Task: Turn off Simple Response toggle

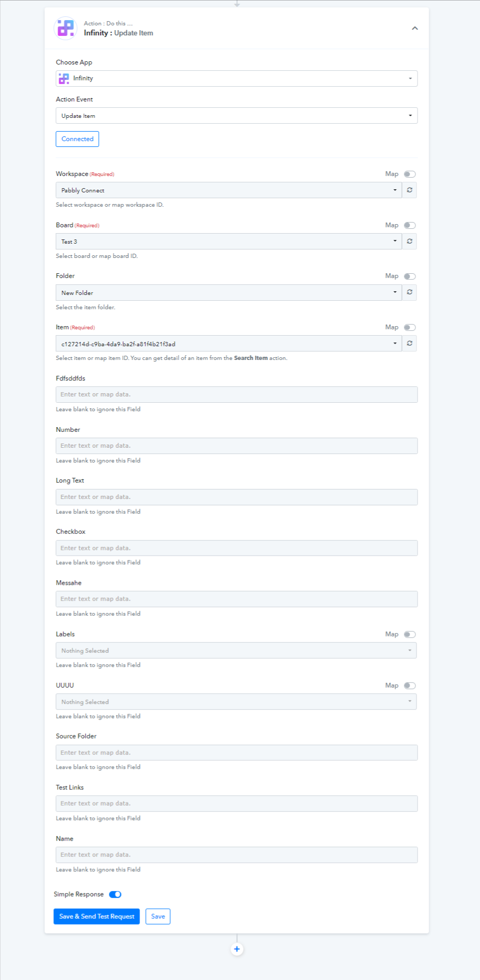Action: pyautogui.click(x=115, y=894)
